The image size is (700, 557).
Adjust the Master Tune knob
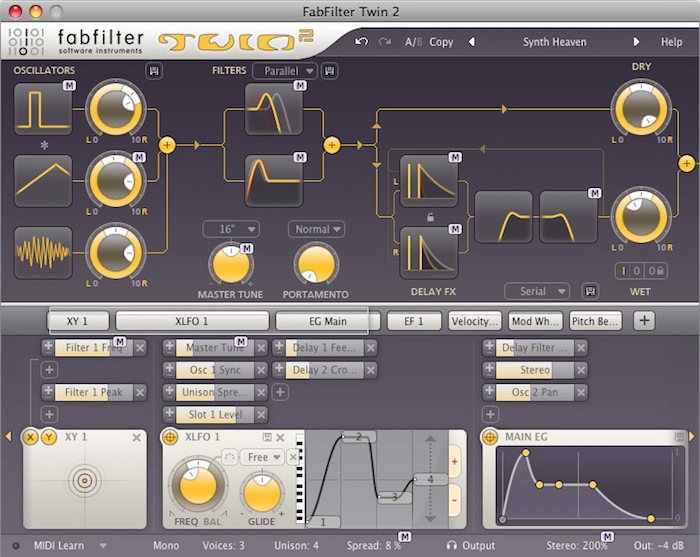pos(231,265)
